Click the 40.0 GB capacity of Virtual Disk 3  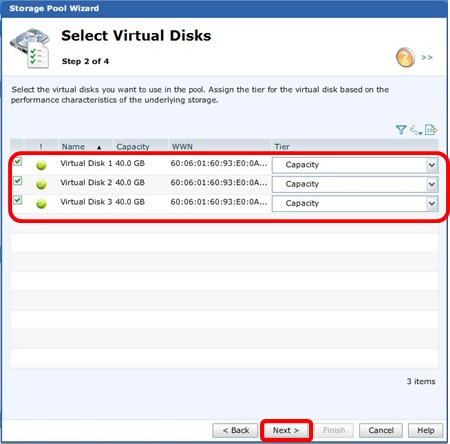pos(130,202)
